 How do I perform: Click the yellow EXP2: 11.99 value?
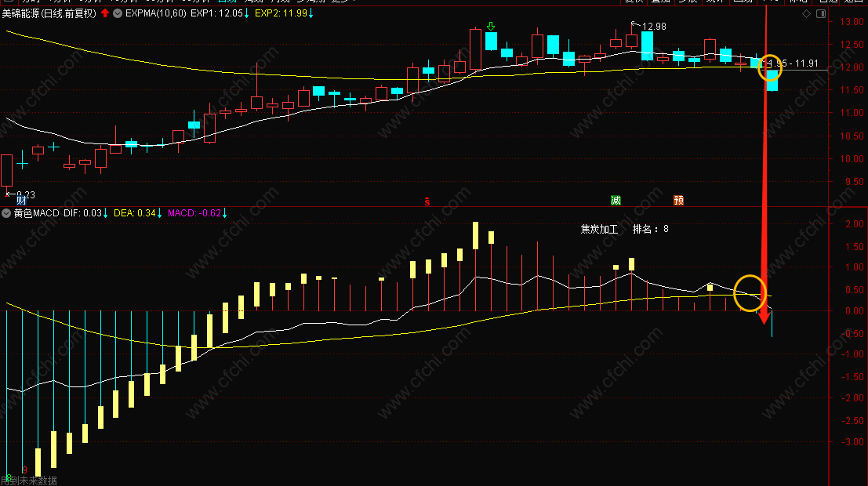pos(281,13)
